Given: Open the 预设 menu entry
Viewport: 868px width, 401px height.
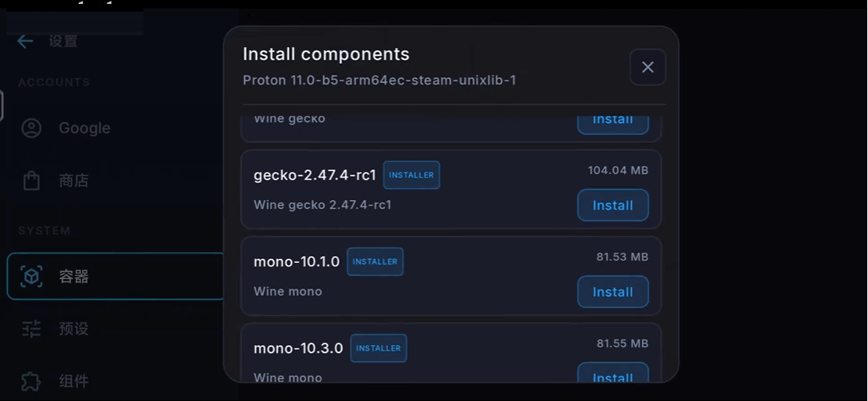Looking at the screenshot, I should tap(115, 328).
